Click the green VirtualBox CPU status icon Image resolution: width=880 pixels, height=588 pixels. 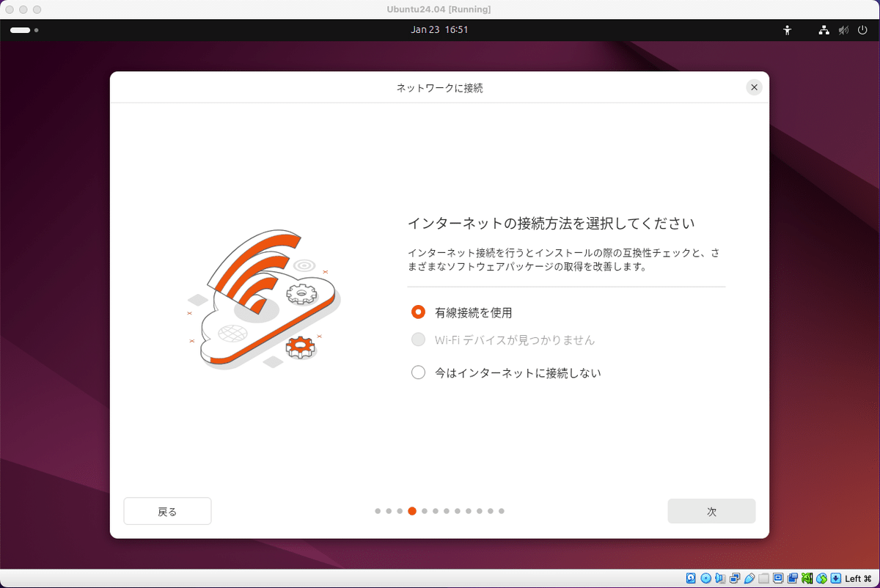pyautogui.click(x=807, y=578)
